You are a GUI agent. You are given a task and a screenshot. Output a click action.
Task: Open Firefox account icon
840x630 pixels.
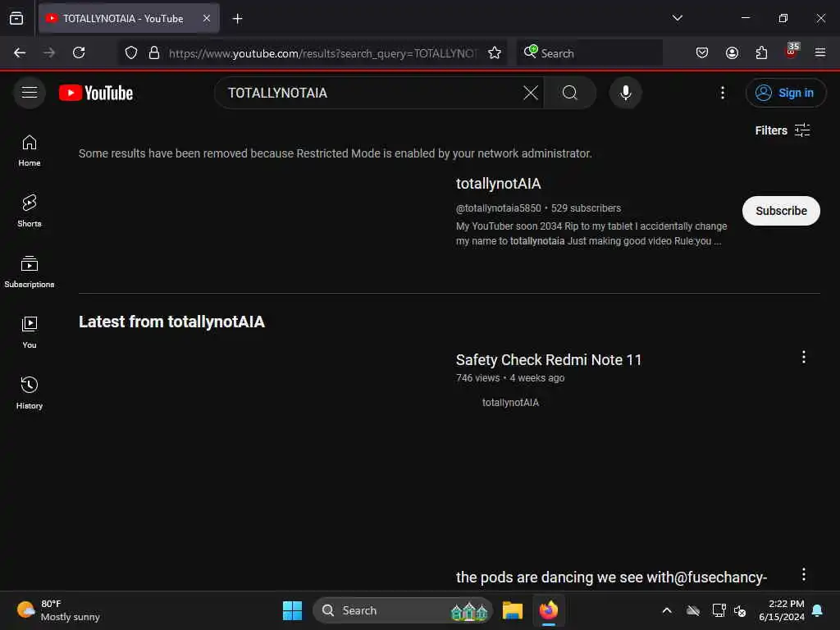point(732,52)
